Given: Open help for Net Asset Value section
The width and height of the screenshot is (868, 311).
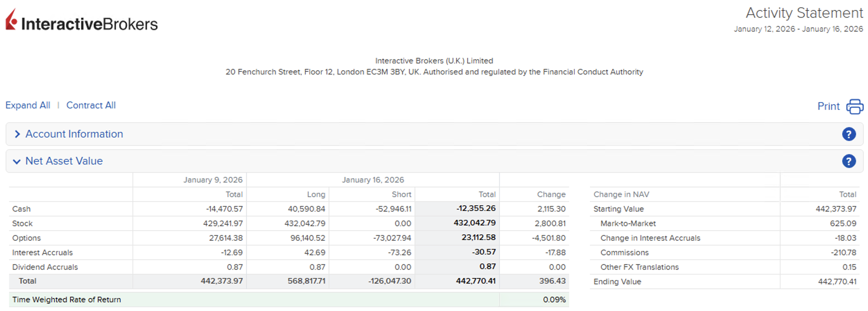Looking at the screenshot, I should coord(848,161).
